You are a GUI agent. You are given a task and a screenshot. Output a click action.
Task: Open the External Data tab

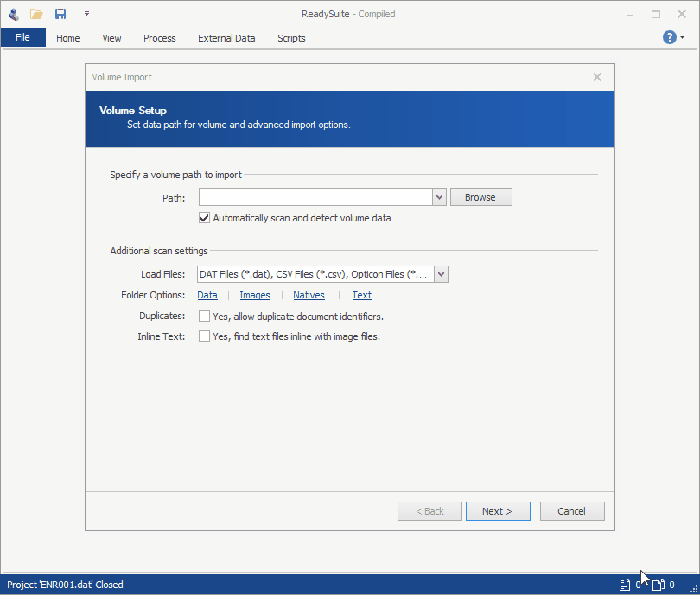[226, 38]
